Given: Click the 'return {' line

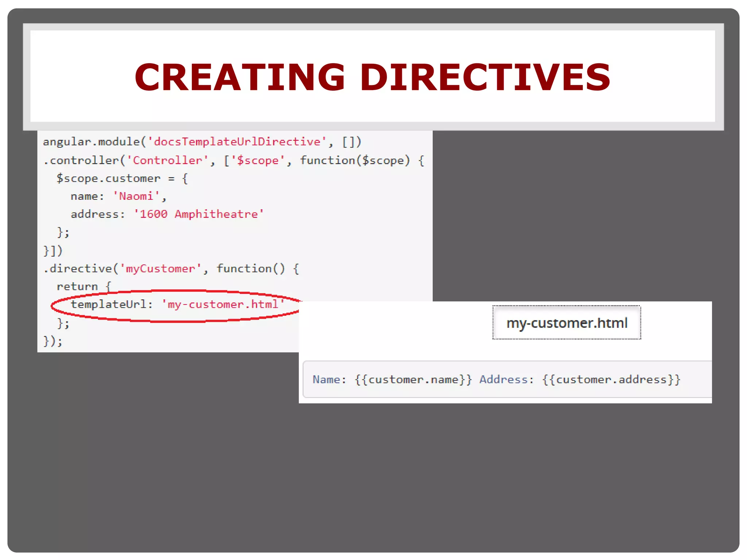Looking at the screenshot, I should tap(84, 287).
